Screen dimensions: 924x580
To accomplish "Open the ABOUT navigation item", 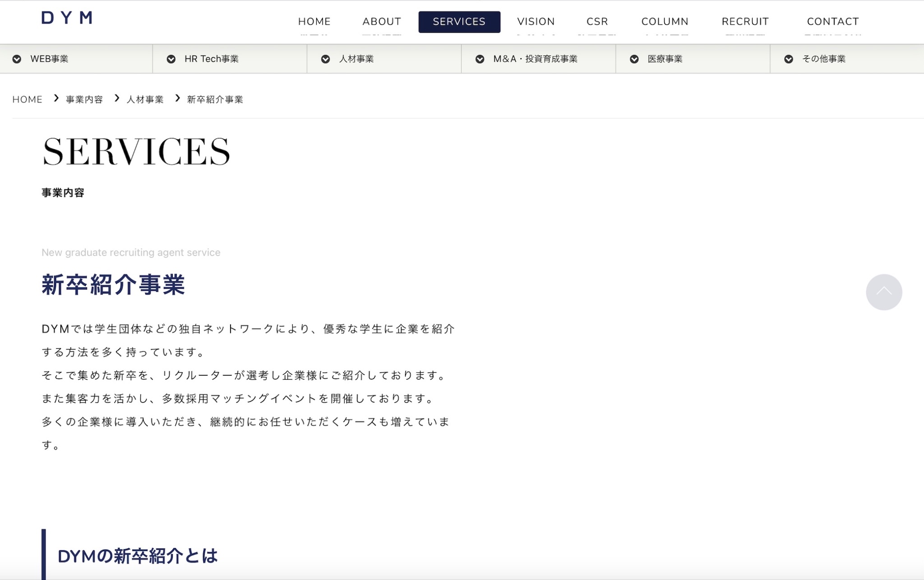I will (x=382, y=22).
